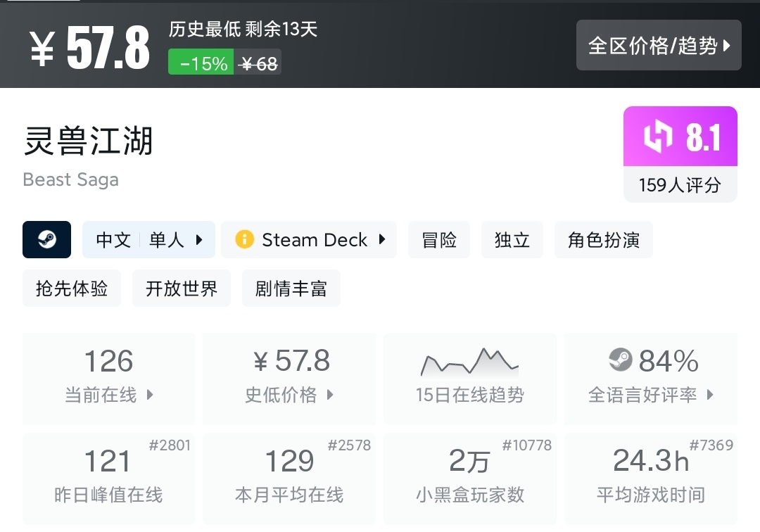Select the 独立 indie tag
The height and width of the screenshot is (532, 760).
click(x=512, y=240)
